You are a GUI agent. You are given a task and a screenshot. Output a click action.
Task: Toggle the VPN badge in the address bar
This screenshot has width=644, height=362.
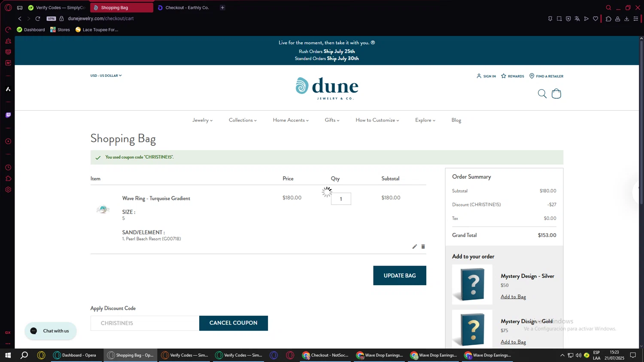pos(52,18)
